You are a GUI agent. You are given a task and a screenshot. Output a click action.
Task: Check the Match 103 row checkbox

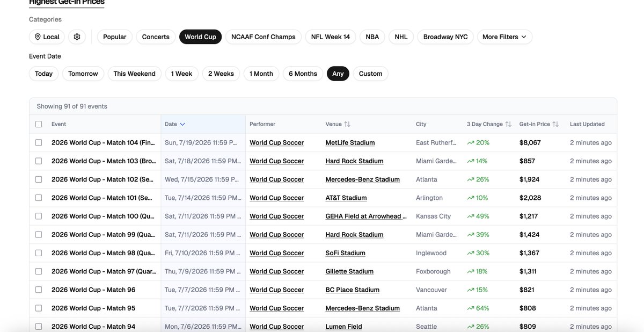click(39, 161)
